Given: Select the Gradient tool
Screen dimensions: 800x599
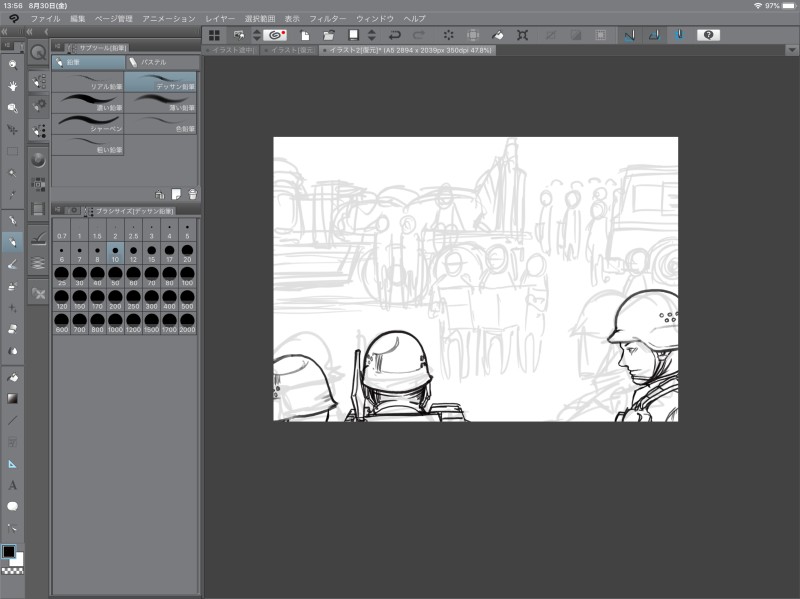Looking at the screenshot, I should [x=13, y=398].
